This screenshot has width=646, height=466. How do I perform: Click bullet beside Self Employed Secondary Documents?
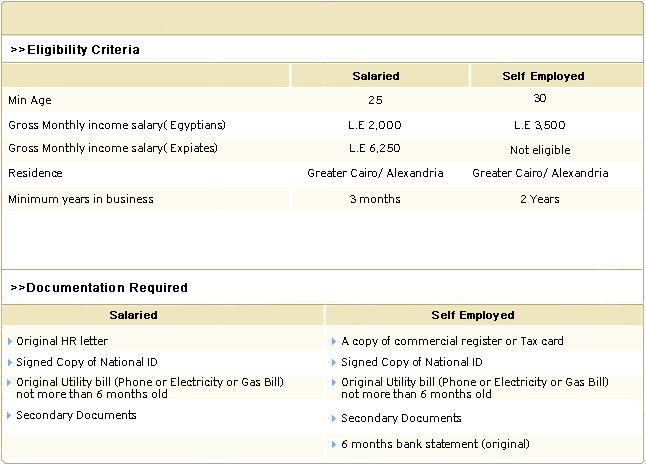(x=334, y=418)
